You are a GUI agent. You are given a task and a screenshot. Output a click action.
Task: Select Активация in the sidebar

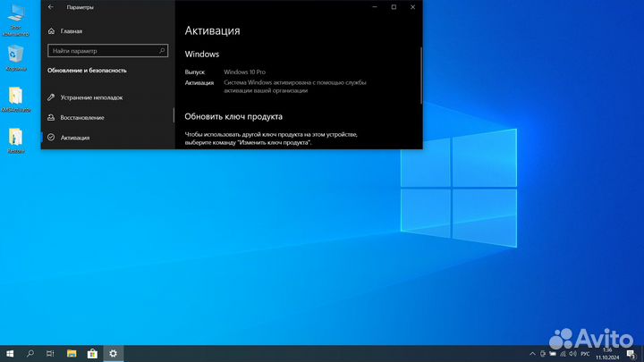pos(69,138)
